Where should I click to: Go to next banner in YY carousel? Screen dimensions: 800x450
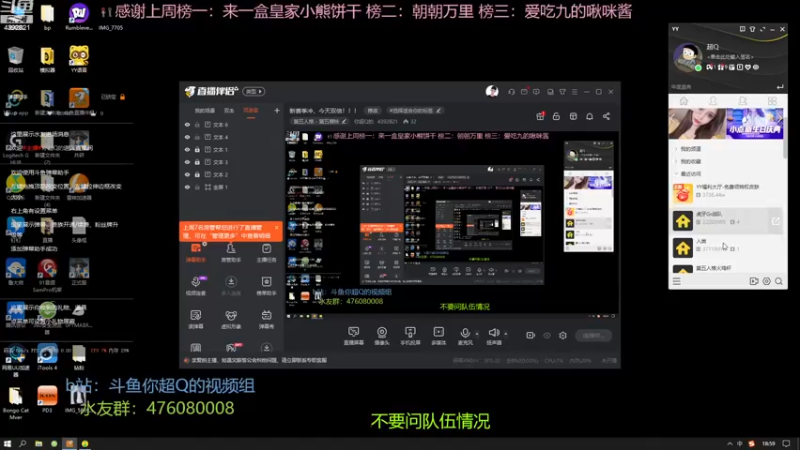tap(779, 119)
